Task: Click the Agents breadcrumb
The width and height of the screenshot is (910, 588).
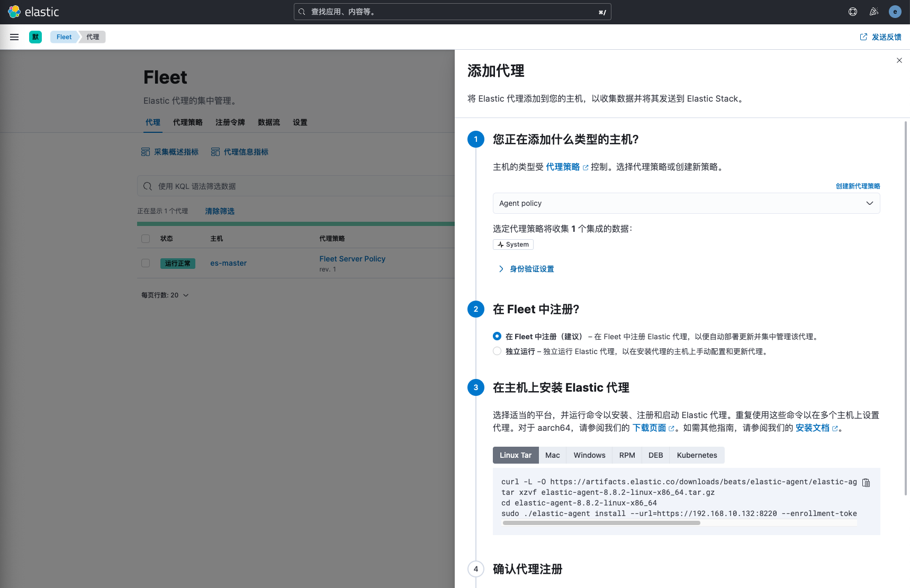Action: 93,37
